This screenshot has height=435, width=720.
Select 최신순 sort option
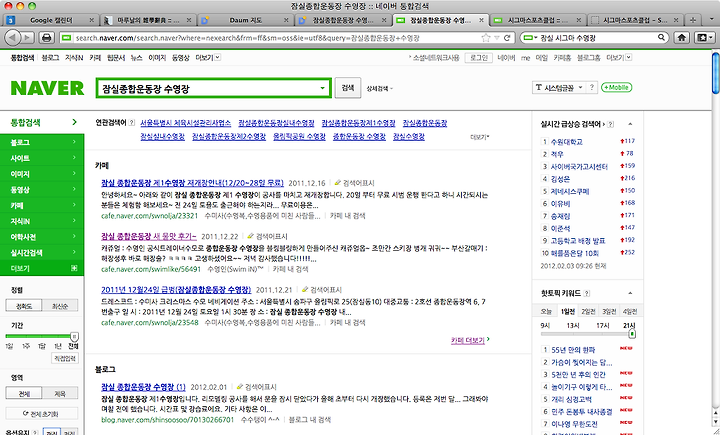[x=60, y=305]
